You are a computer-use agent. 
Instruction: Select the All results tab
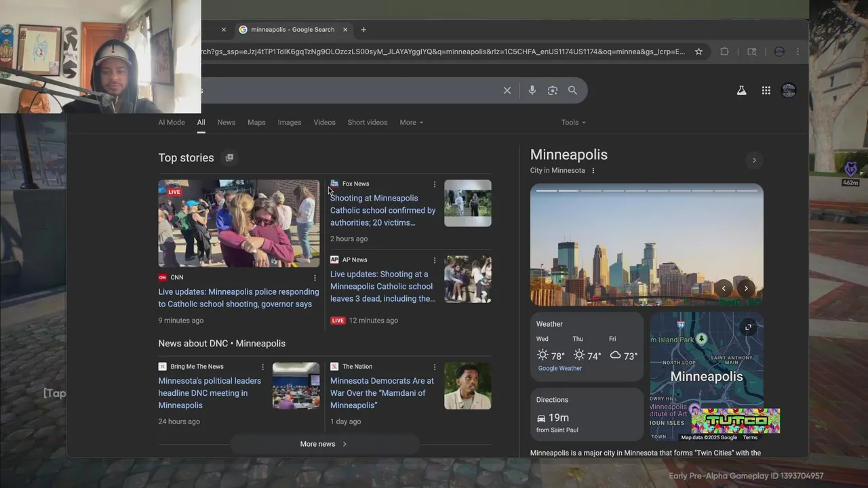tap(201, 123)
